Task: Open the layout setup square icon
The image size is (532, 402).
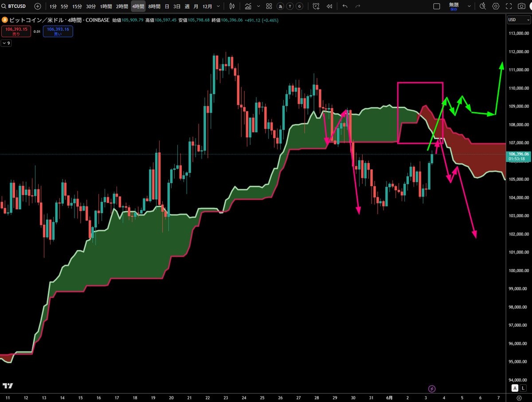Action: click(x=437, y=6)
